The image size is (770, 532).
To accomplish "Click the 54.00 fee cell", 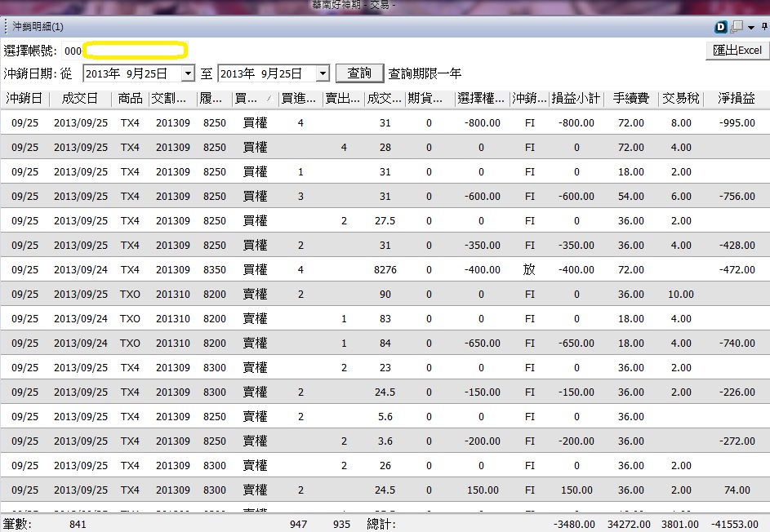I will (631, 197).
